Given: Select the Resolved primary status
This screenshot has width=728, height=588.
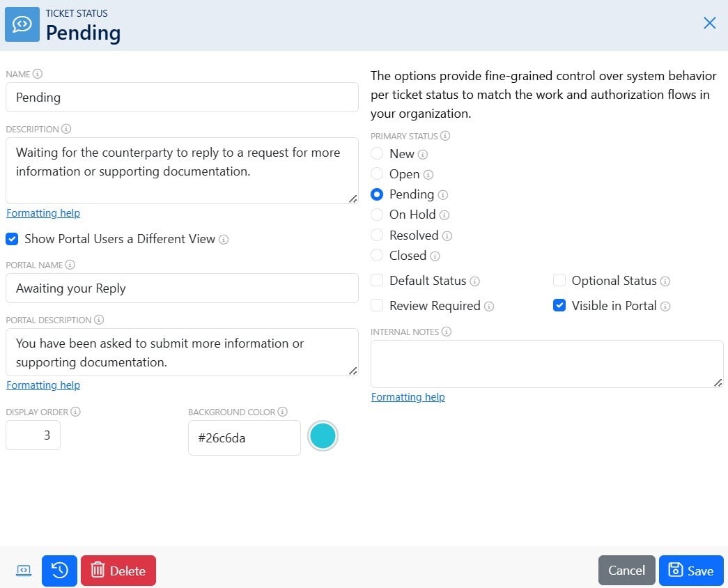Looking at the screenshot, I should tap(377, 235).
